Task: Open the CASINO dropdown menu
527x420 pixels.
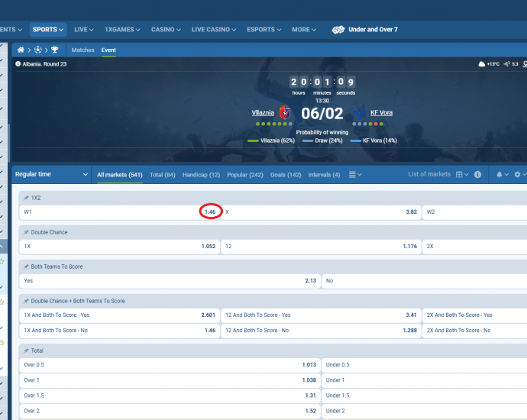Action: tap(166, 30)
